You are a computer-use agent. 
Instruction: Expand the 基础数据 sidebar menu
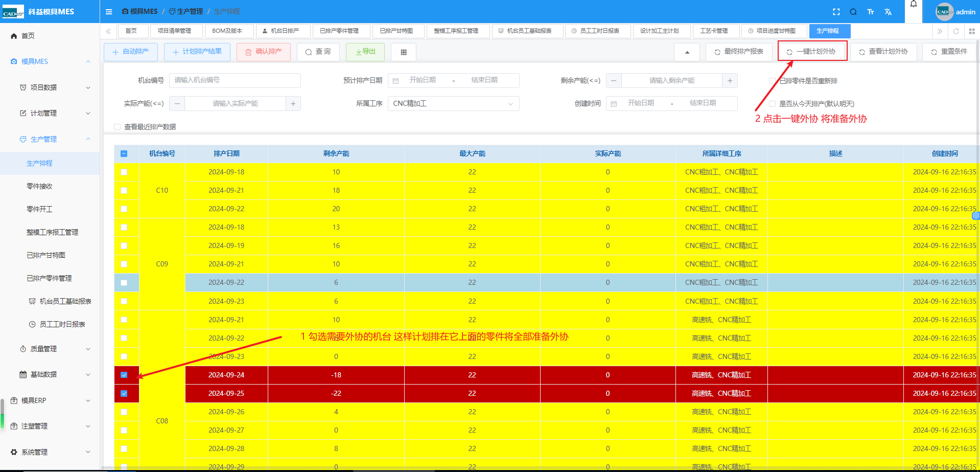[50, 374]
